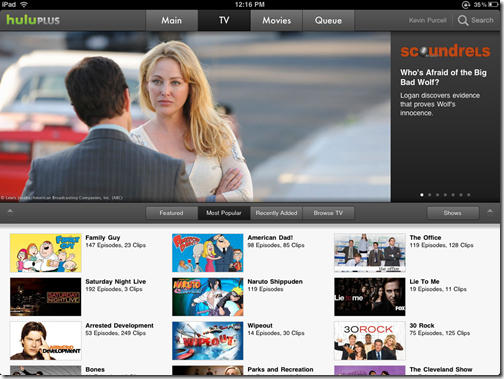504x379 pixels.
Task: Open the Shows filter dropdown
Action: click(x=453, y=213)
